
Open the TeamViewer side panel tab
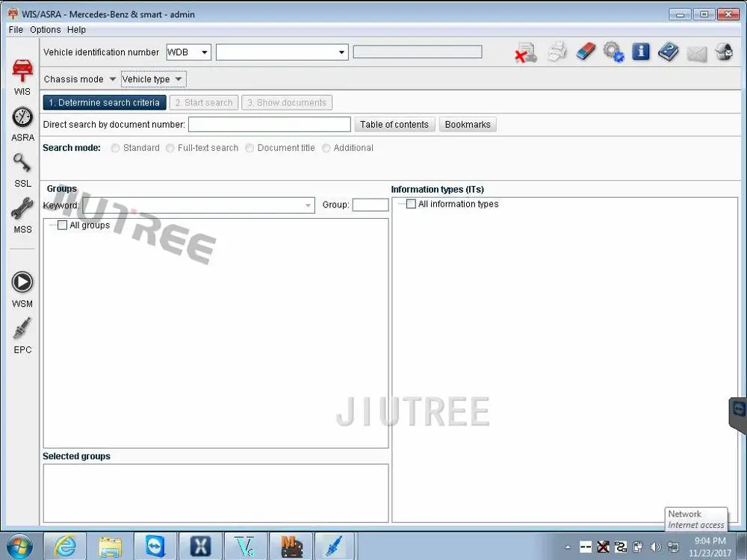tap(739, 414)
